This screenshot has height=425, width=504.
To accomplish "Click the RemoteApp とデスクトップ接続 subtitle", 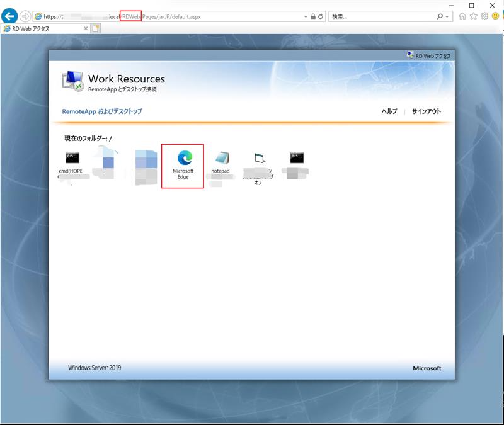I will (122, 89).
